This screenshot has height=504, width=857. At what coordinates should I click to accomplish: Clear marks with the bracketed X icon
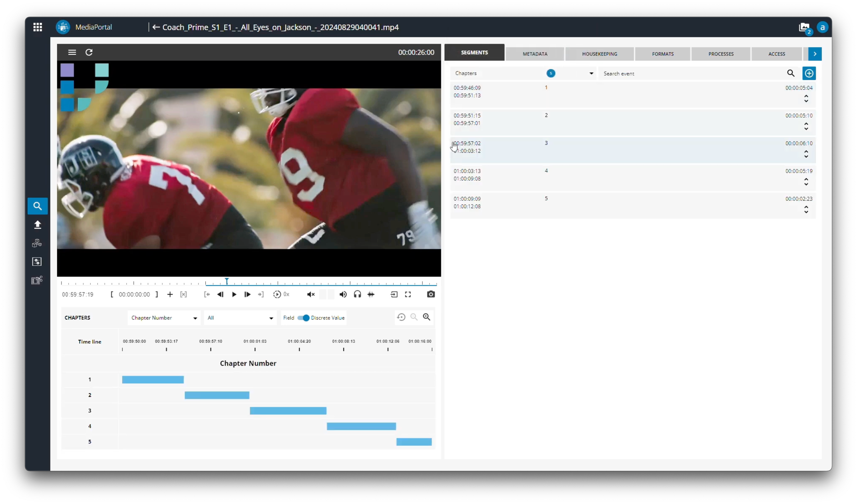tap(184, 295)
